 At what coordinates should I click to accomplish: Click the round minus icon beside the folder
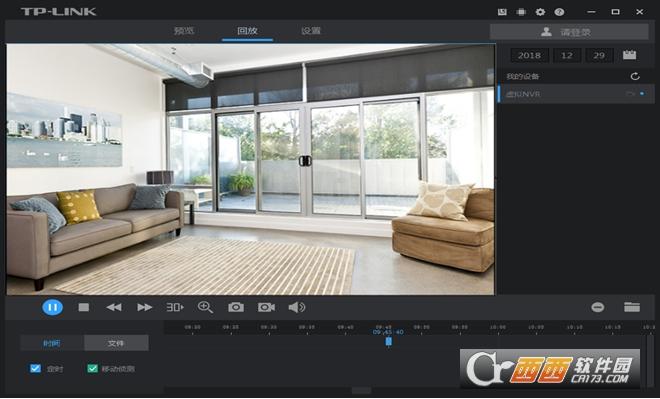[x=598, y=307]
